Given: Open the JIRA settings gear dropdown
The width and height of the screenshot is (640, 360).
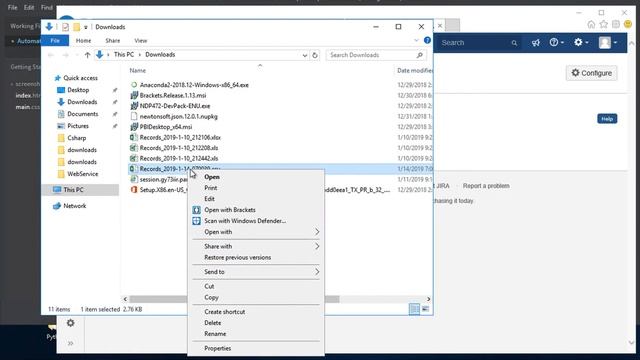Looking at the screenshot, I should coord(581,42).
